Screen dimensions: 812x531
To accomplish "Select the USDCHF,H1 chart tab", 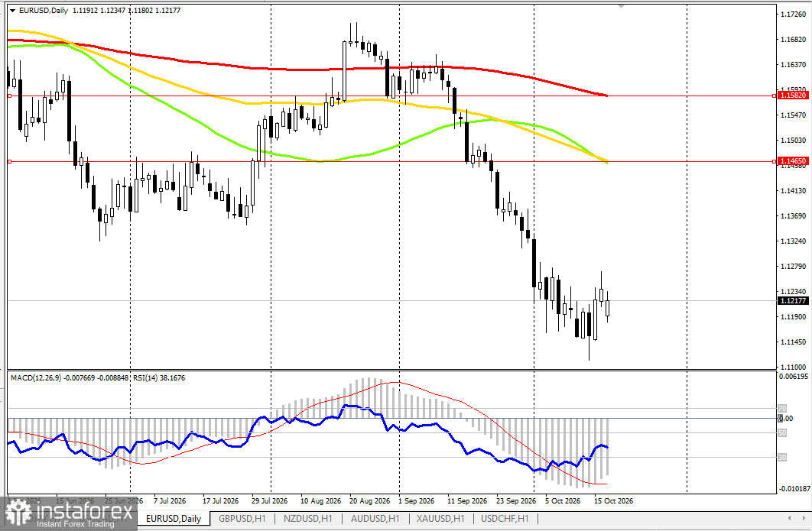I will coord(505,518).
